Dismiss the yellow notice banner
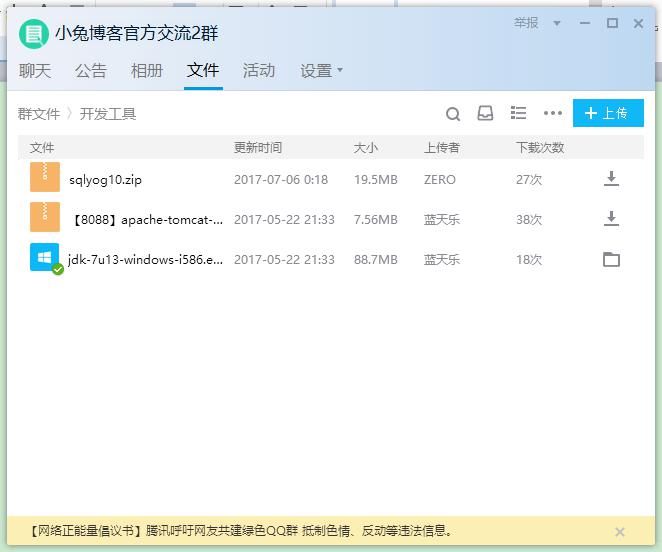Image resolution: width=662 pixels, height=552 pixels. tap(619, 532)
